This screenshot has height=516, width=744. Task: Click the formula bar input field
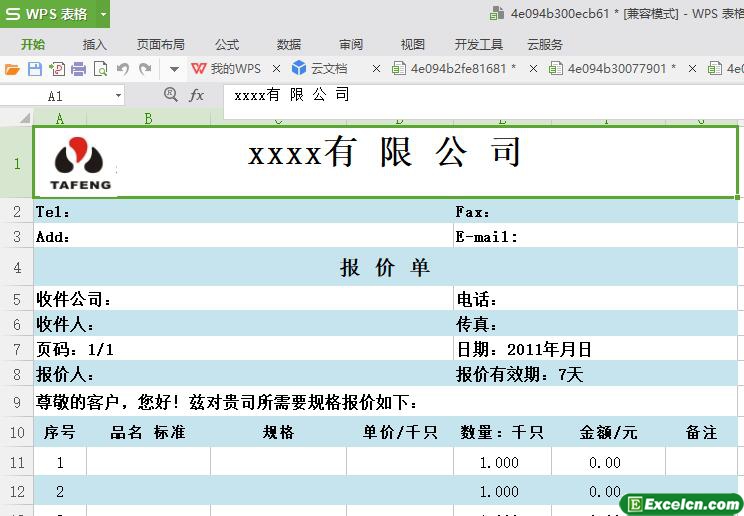click(x=480, y=95)
